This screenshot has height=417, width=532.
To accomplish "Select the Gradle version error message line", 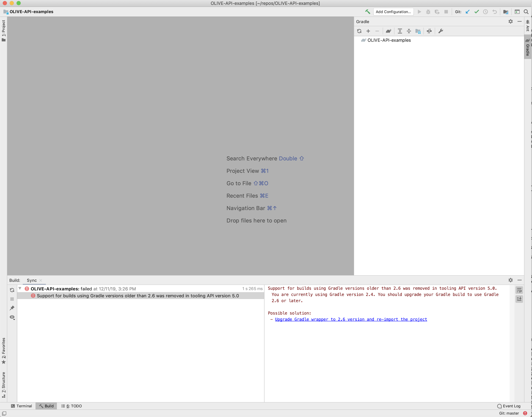I will pyautogui.click(x=138, y=295).
